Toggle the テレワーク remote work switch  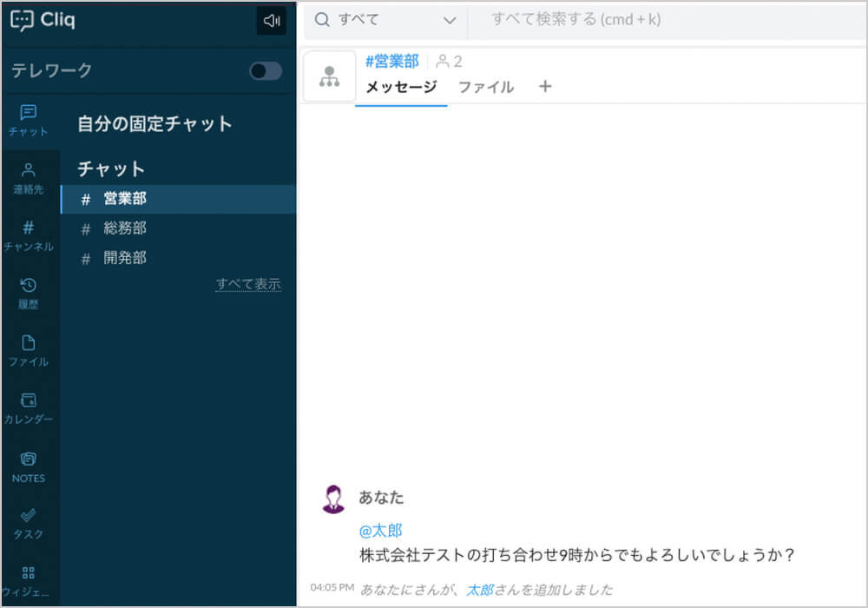(x=265, y=71)
